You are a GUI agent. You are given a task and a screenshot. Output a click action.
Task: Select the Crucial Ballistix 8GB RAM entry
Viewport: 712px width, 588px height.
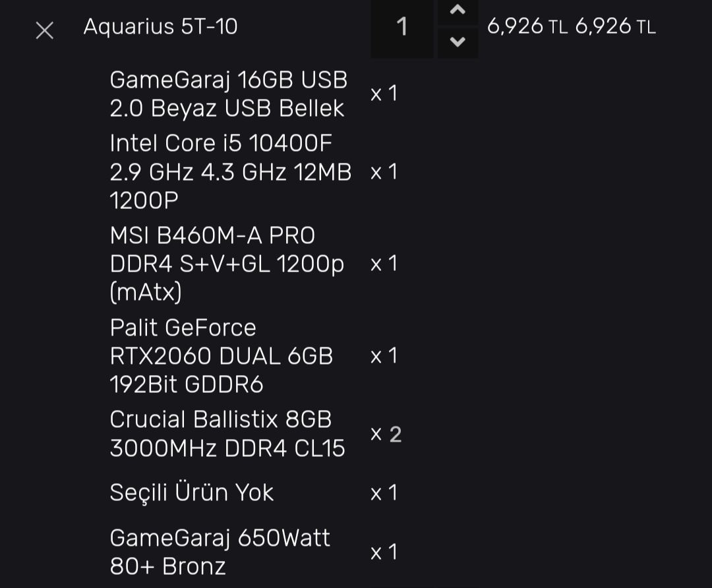[x=227, y=434]
